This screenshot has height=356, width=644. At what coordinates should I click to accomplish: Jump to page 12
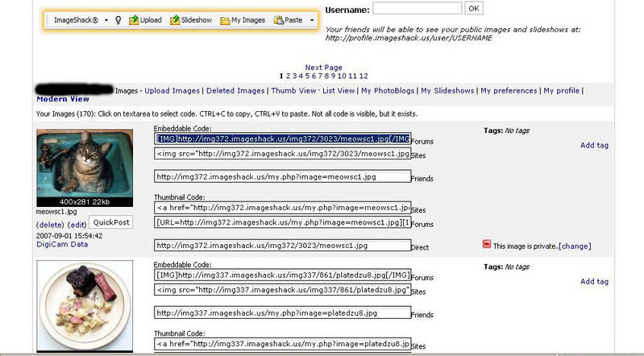pyautogui.click(x=364, y=76)
